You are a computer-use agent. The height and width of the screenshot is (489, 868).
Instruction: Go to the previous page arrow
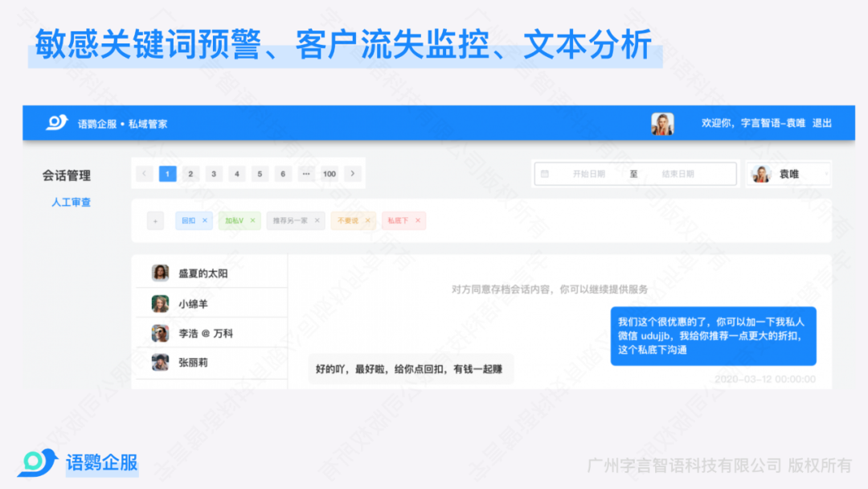[x=145, y=174]
